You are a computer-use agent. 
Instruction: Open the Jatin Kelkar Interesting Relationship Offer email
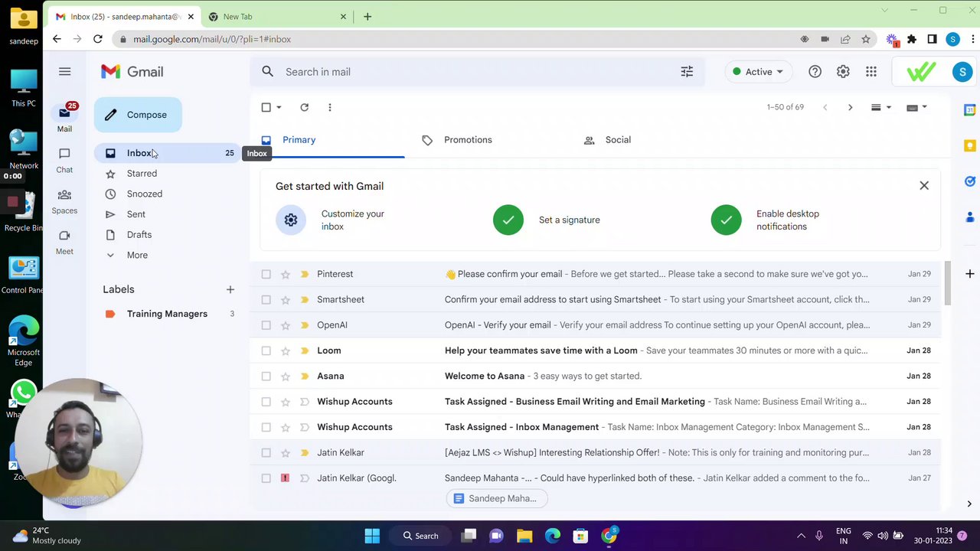click(595, 453)
